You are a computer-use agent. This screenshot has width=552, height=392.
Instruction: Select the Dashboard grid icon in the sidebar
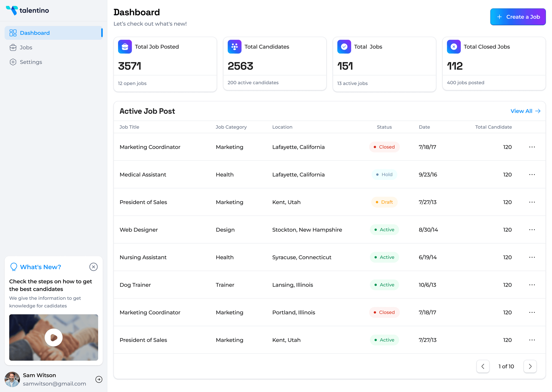point(13,33)
